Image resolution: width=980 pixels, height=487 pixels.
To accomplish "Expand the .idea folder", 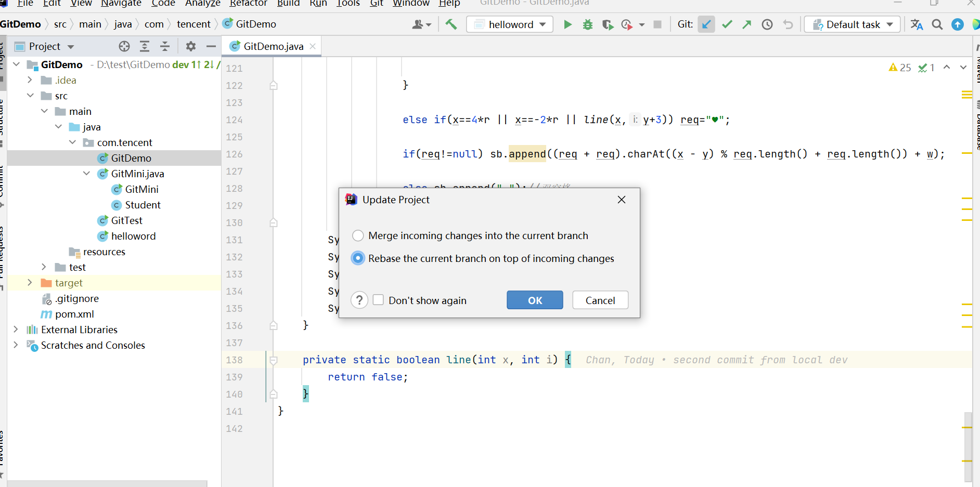I will point(30,80).
